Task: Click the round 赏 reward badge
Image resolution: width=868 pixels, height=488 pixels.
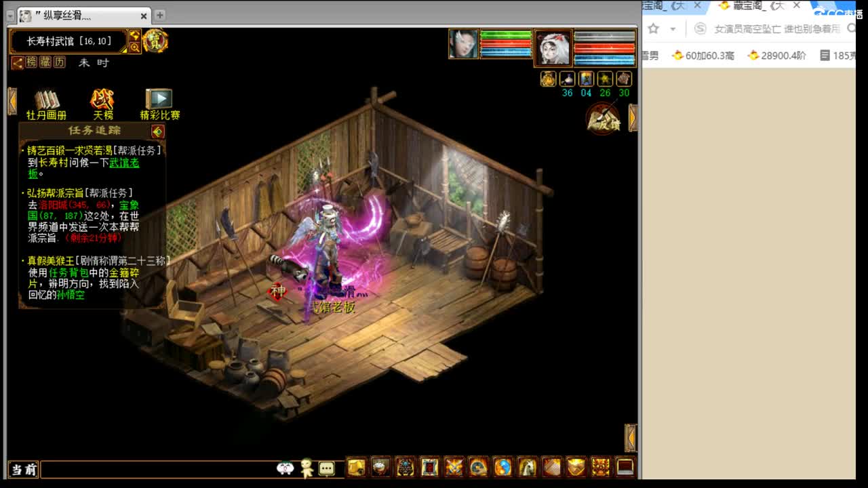Action: pyautogui.click(x=155, y=41)
